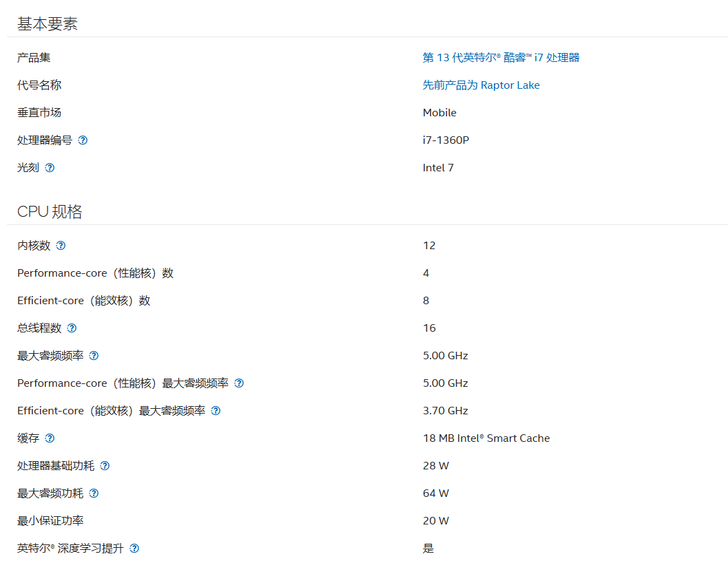Open help icon next to 最大睿频频率
Viewport: 728px width, 574px height.
(94, 355)
